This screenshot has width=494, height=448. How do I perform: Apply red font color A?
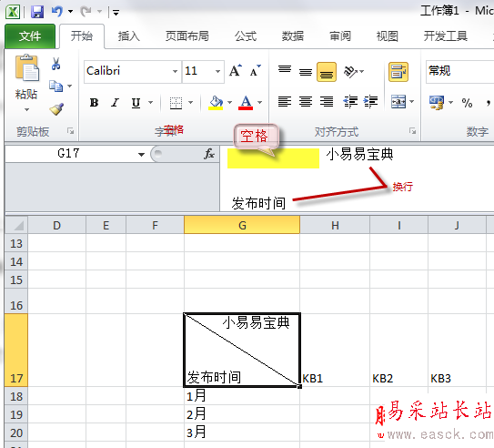(246, 103)
